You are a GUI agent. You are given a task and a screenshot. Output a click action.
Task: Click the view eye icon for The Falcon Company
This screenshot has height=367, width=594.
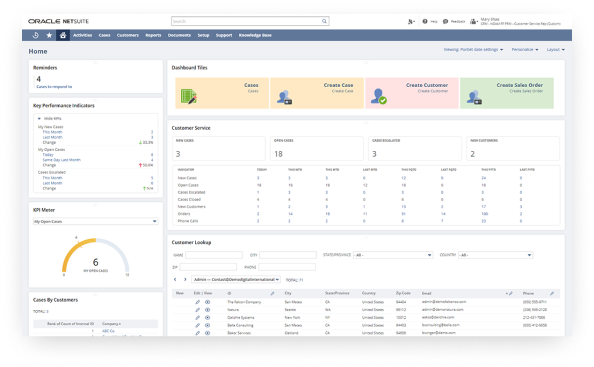(208, 302)
